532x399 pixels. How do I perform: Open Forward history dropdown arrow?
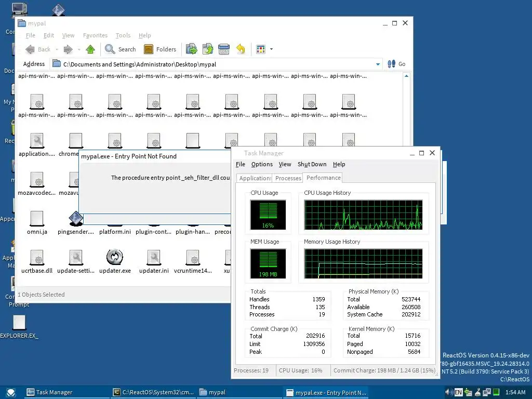click(x=79, y=49)
